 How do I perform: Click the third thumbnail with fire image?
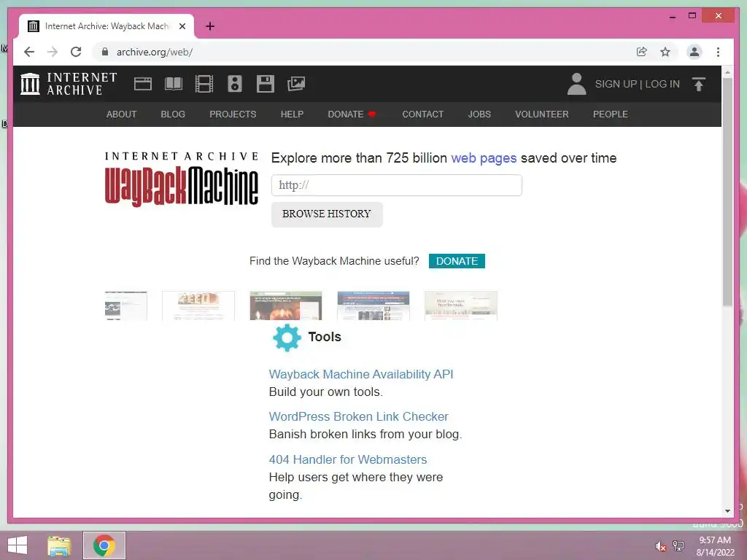(x=286, y=306)
